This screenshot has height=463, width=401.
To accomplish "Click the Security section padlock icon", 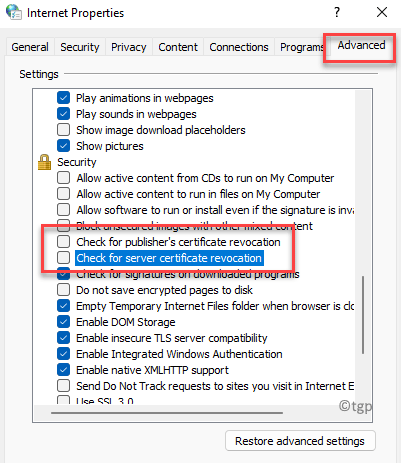I will [44, 162].
